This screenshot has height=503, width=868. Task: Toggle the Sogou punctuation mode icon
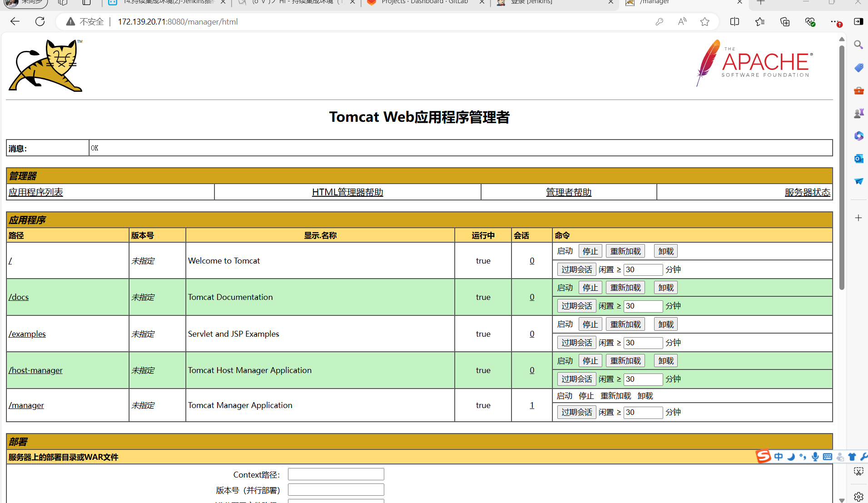coord(803,457)
